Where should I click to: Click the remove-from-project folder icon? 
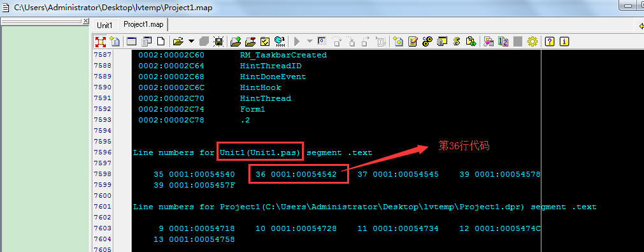click(250, 41)
